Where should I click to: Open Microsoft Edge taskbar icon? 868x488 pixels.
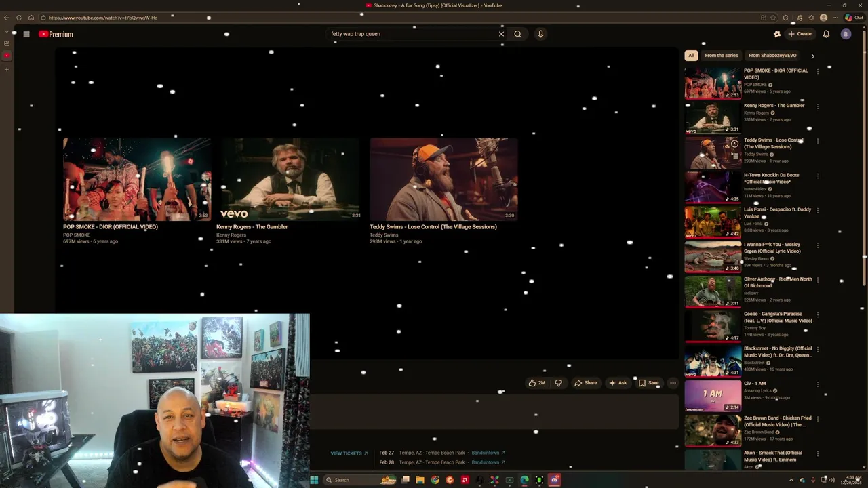coord(524,480)
